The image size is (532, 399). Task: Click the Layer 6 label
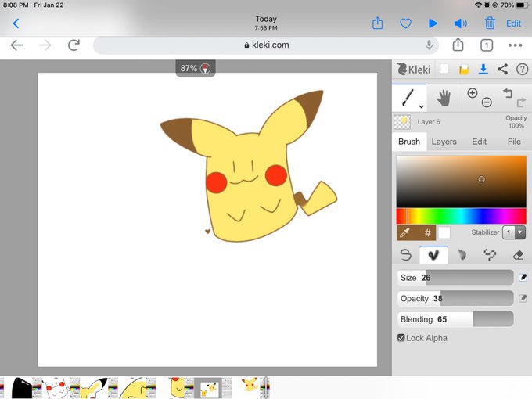(429, 122)
